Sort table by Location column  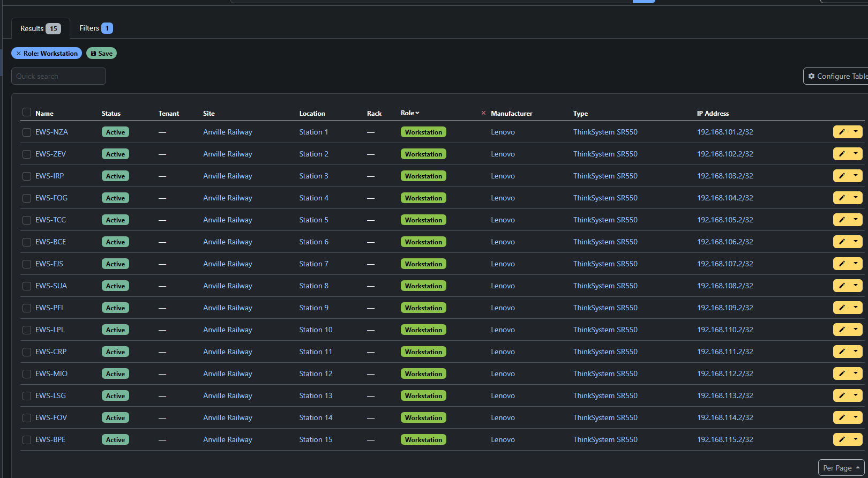pyautogui.click(x=312, y=114)
